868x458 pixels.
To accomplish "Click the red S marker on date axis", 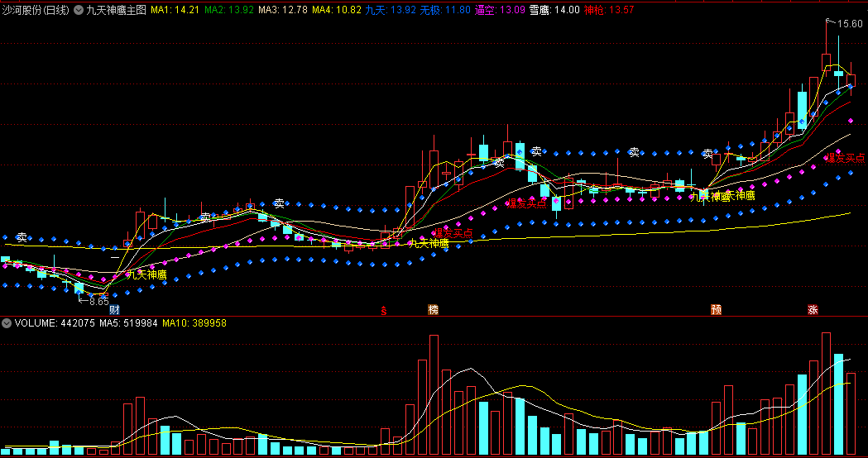I will pyautogui.click(x=384, y=310).
